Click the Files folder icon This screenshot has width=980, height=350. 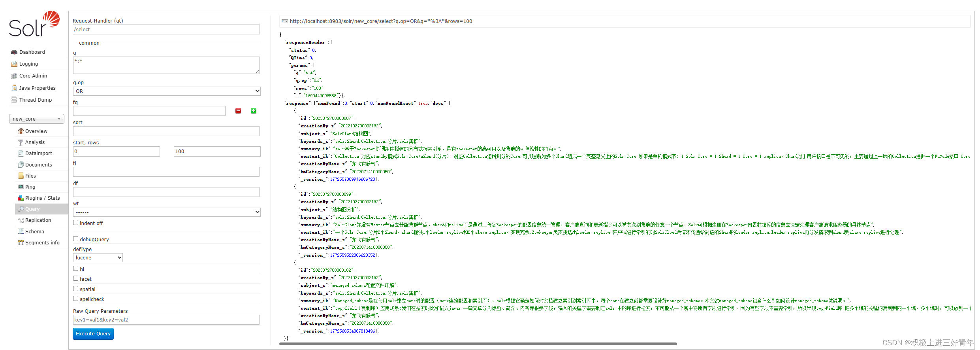pos(21,176)
